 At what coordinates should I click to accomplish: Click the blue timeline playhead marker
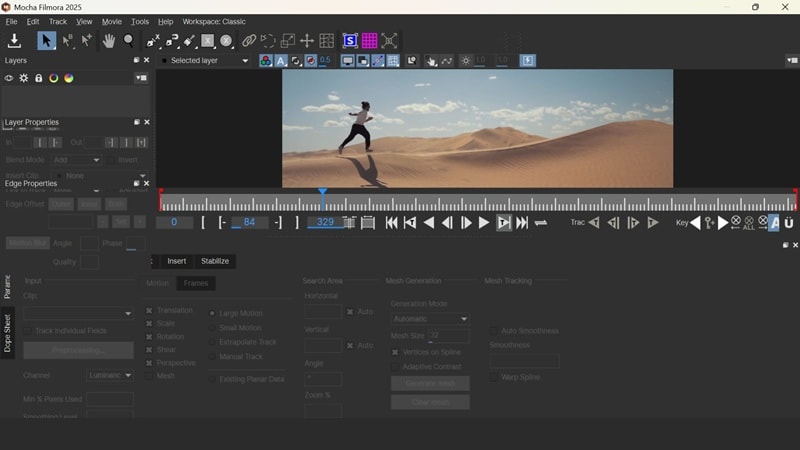(322, 192)
